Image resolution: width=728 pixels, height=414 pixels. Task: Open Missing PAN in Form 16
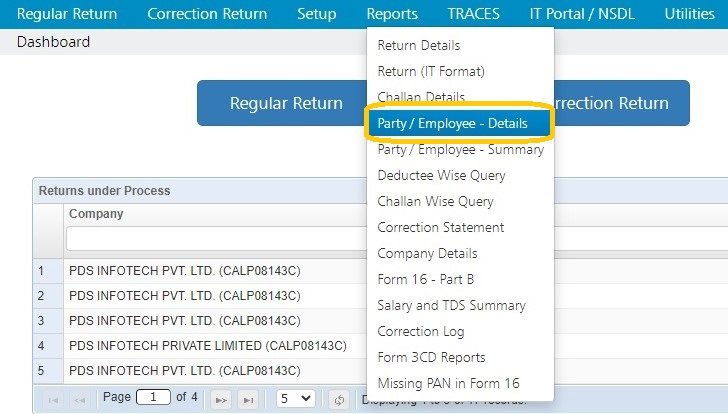448,383
